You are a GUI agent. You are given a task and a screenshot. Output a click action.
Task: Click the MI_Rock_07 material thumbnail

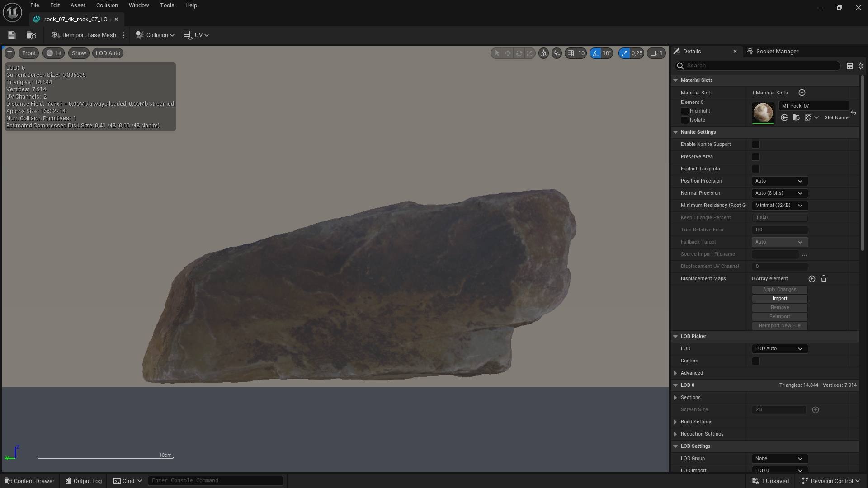coord(763,113)
